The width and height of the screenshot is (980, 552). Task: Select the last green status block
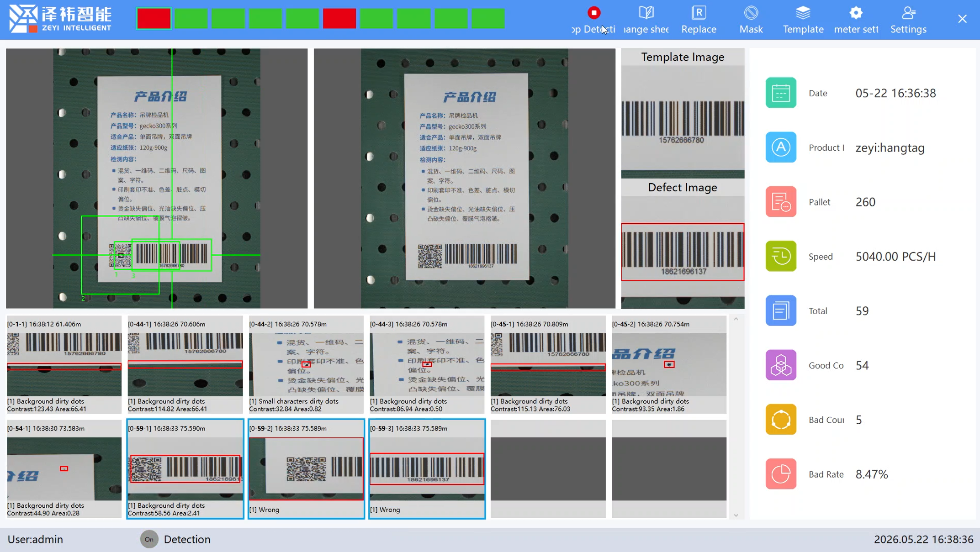click(488, 19)
